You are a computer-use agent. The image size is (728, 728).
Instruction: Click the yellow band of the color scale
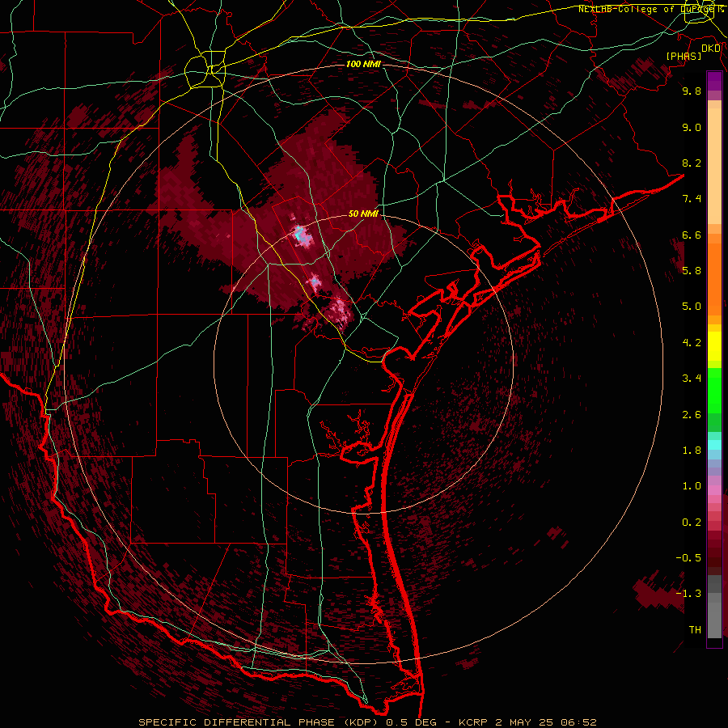click(x=714, y=346)
